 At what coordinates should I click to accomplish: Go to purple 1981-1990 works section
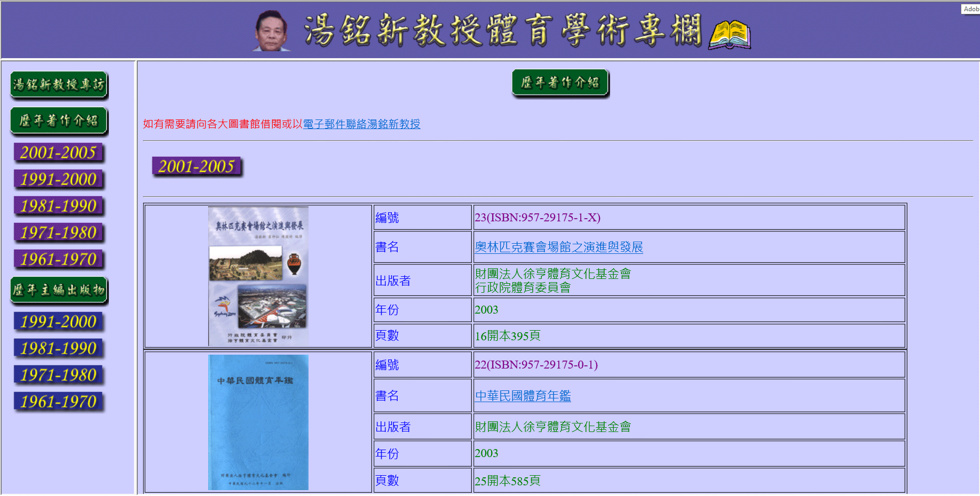pyautogui.click(x=59, y=206)
